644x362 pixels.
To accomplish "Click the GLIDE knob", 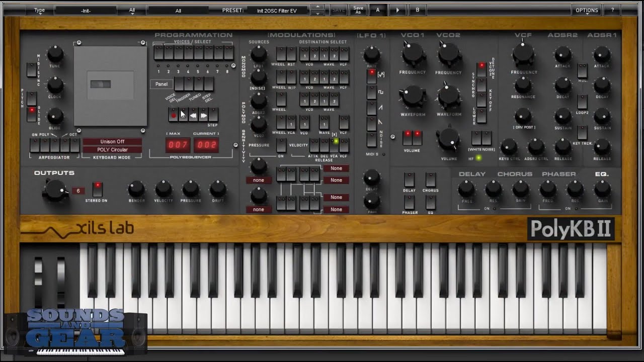I will [55, 116].
